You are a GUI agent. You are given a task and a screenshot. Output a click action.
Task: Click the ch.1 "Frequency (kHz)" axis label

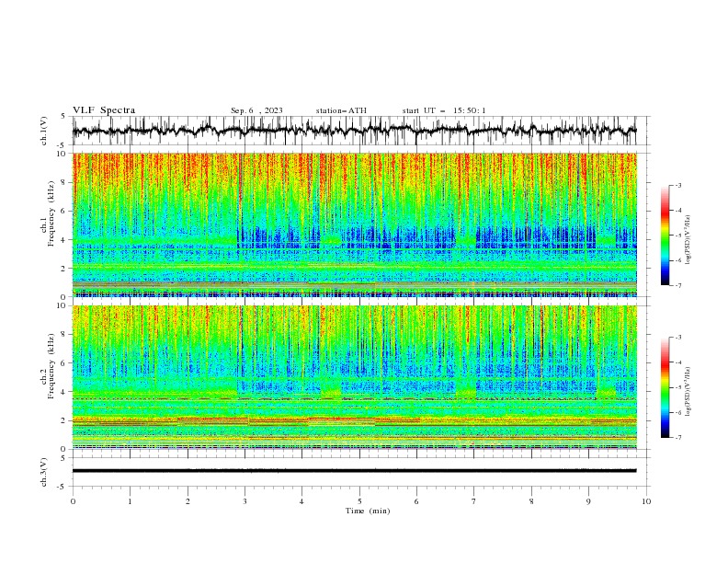click(51, 213)
